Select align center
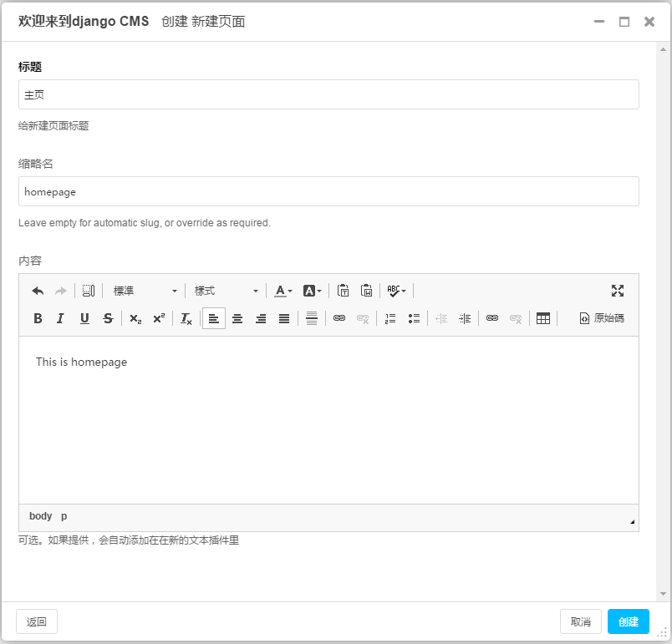 click(x=237, y=318)
